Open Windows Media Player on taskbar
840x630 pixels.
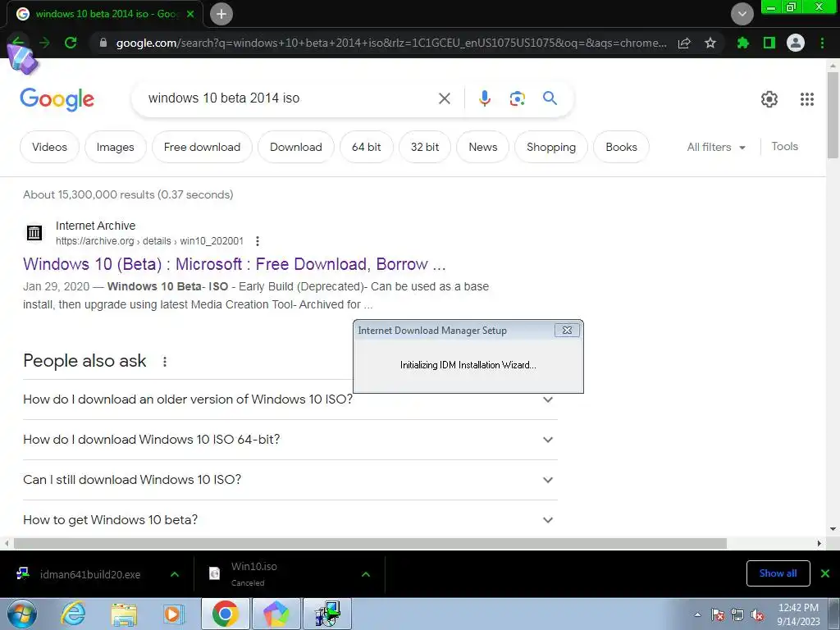[x=172, y=614]
